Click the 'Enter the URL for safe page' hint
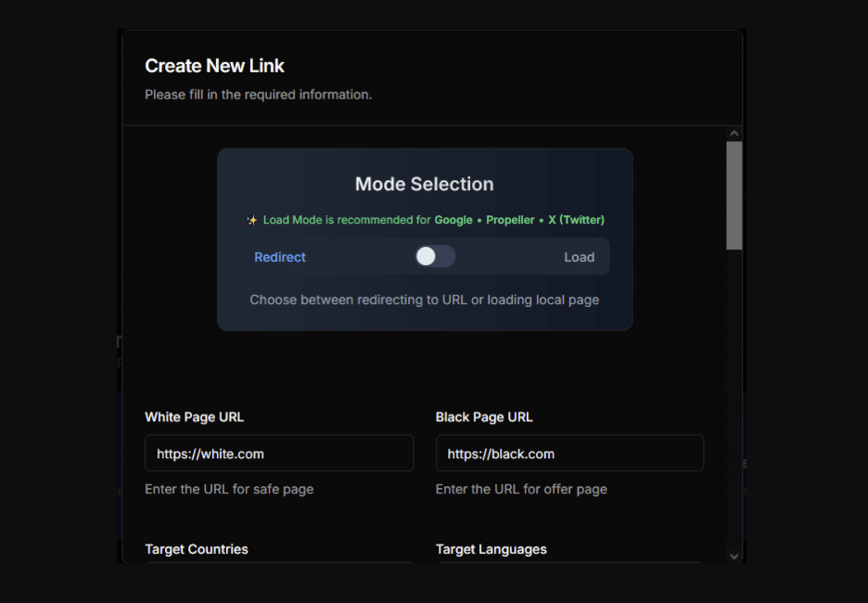Viewport: 868px width, 603px height. [x=229, y=489]
